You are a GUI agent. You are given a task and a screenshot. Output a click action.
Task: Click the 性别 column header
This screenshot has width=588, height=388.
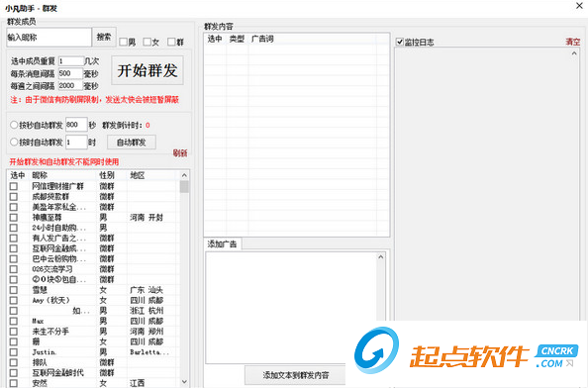112,175
